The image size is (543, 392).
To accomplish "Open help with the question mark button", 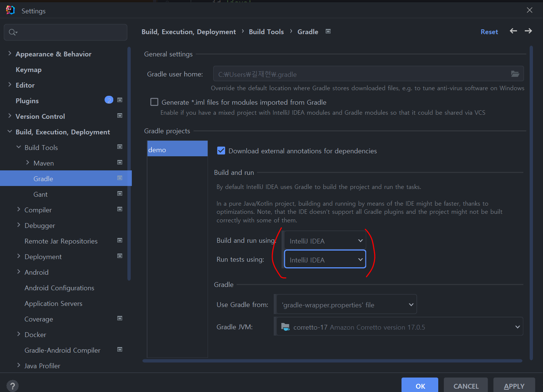I will coord(12,386).
